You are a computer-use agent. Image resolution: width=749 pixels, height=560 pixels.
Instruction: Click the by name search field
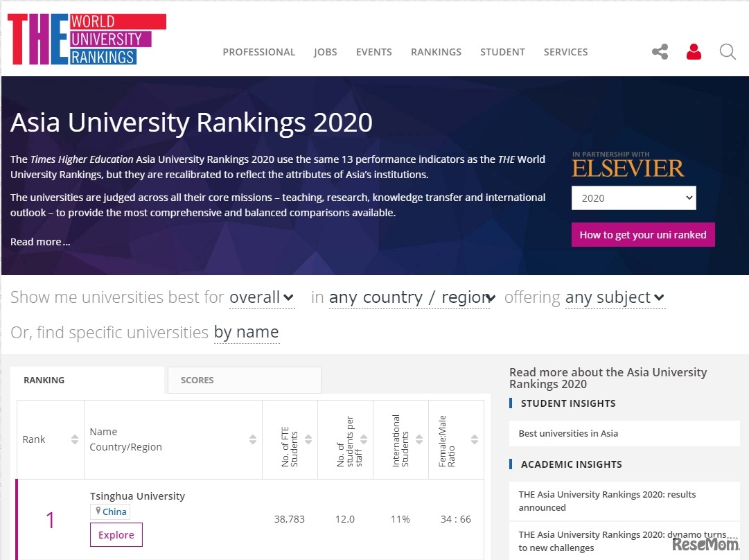[x=246, y=333]
